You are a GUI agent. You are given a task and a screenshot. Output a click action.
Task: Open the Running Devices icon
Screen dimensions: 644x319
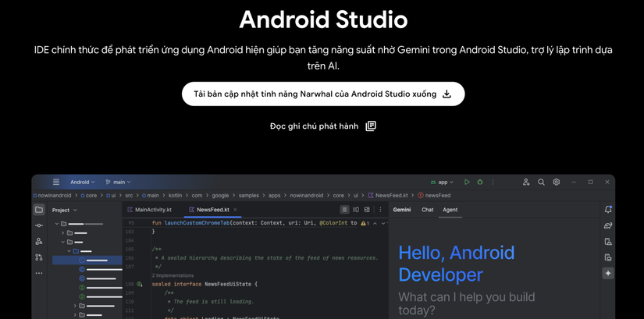[x=608, y=257]
